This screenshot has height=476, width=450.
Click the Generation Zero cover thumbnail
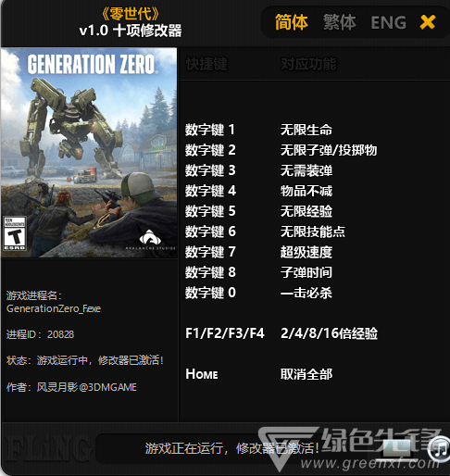point(89,153)
